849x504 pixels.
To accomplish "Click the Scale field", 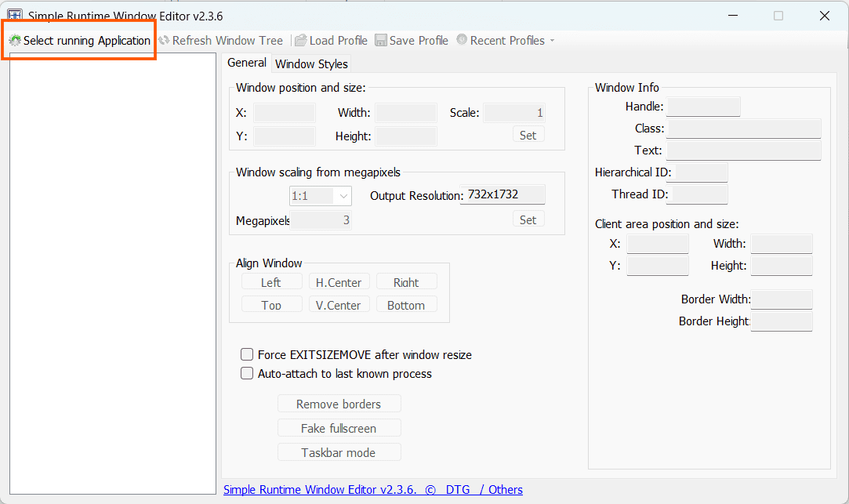I will [x=514, y=113].
